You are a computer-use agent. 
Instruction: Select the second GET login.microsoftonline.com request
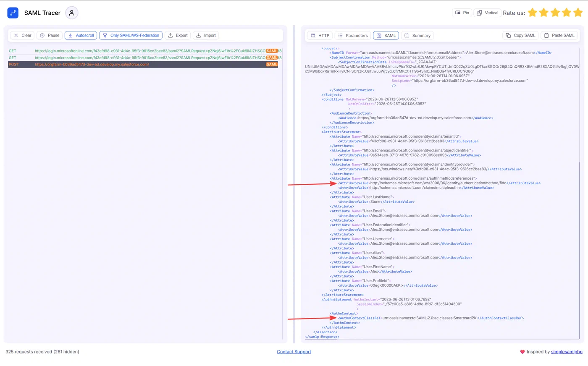coord(143,58)
